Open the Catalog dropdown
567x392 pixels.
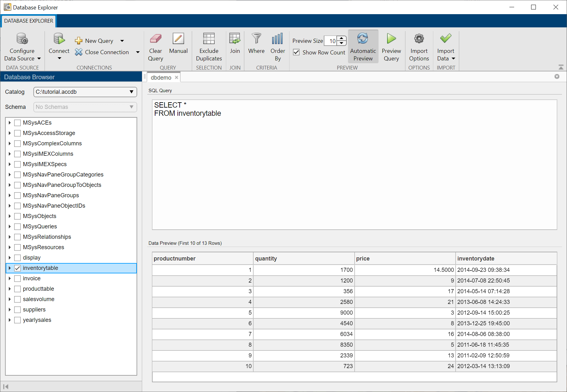[x=85, y=92]
